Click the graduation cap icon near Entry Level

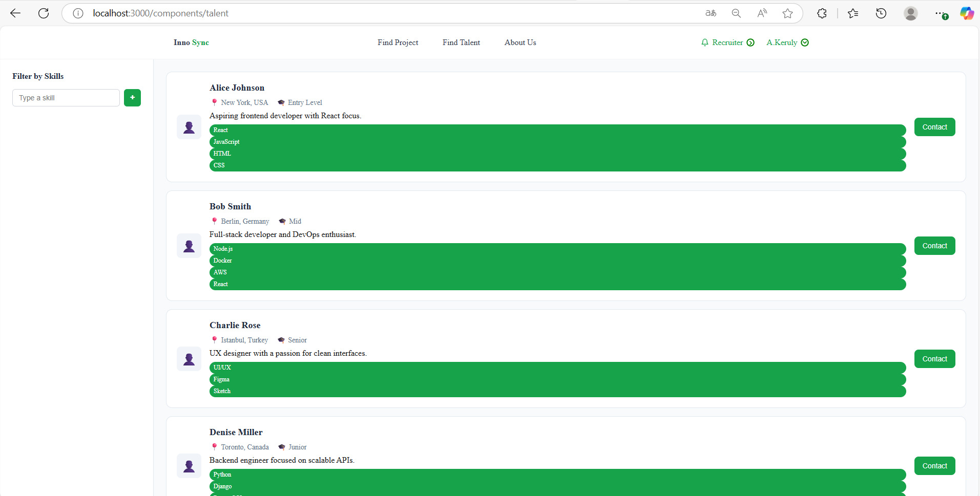(281, 102)
